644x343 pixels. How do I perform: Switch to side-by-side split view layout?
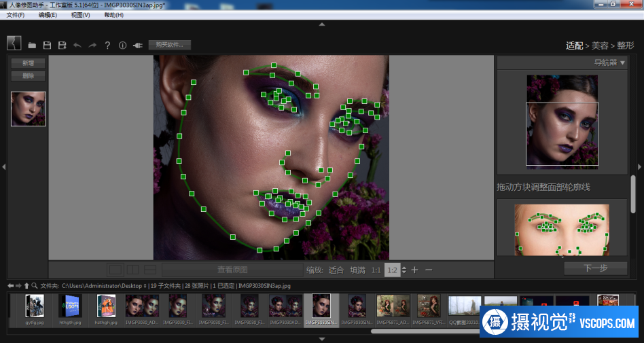pyautogui.click(x=132, y=270)
